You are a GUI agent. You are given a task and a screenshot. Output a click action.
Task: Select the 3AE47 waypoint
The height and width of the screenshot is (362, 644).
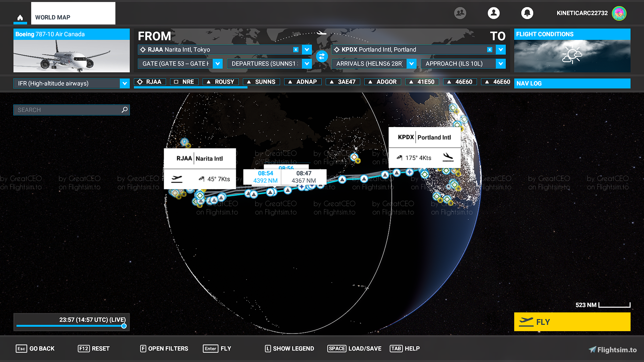(343, 82)
